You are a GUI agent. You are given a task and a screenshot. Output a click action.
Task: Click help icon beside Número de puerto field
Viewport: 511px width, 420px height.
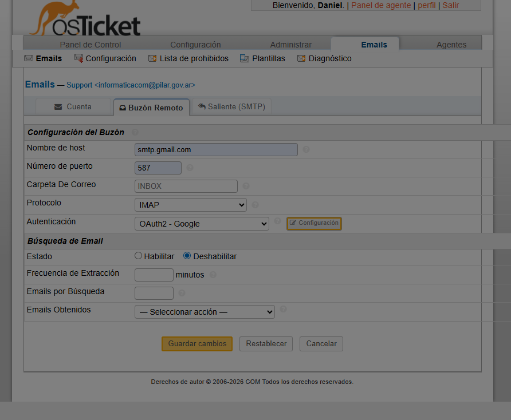pos(190,168)
